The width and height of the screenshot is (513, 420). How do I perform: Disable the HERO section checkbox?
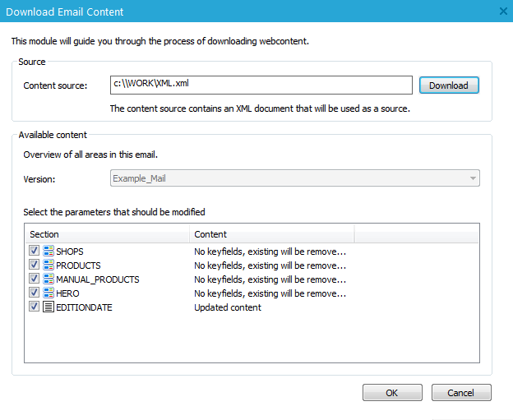pos(34,293)
